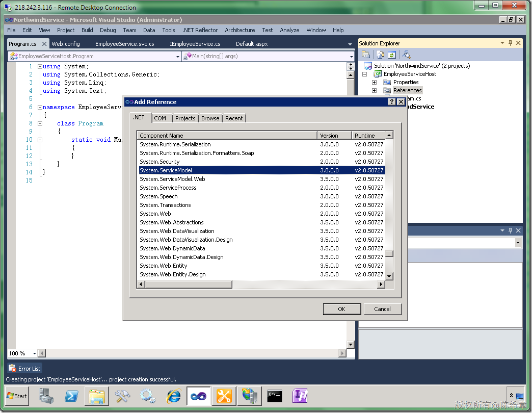Open Internet Explorer from the taskbar
532x413 pixels.
point(173,396)
